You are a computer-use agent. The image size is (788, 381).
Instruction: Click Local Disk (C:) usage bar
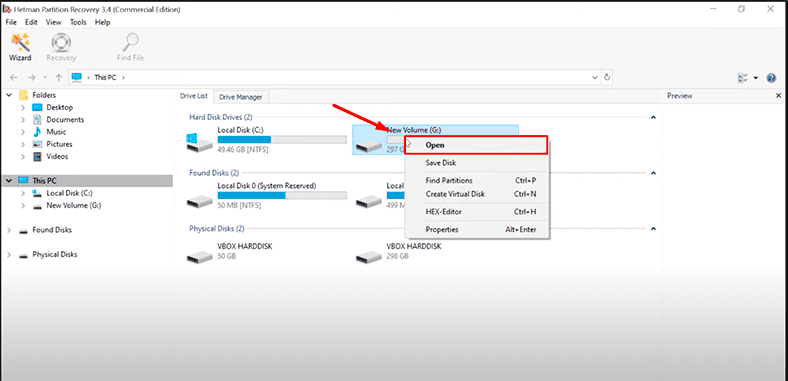pos(282,140)
